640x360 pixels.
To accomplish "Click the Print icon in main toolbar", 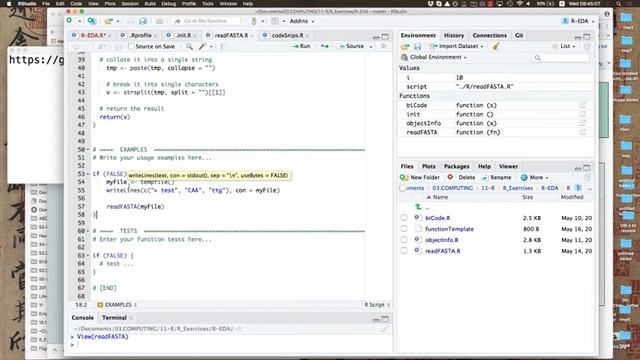I will (160, 21).
